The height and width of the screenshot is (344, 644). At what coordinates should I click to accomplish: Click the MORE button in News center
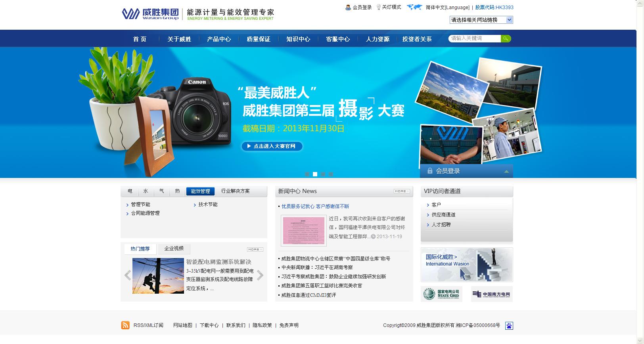click(402, 191)
